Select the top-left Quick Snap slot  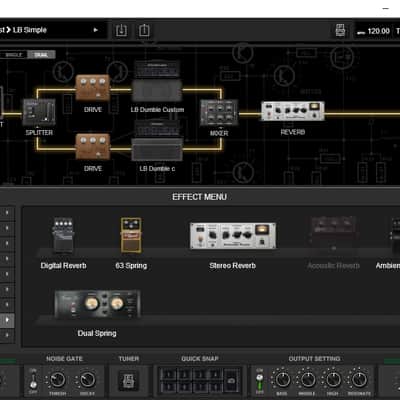pyautogui.click(x=168, y=374)
